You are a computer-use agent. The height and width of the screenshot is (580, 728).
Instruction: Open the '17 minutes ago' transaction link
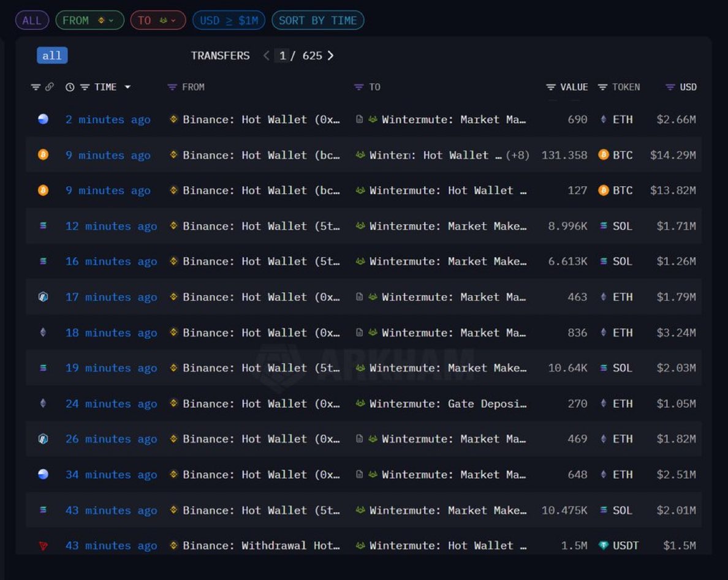pyautogui.click(x=111, y=298)
